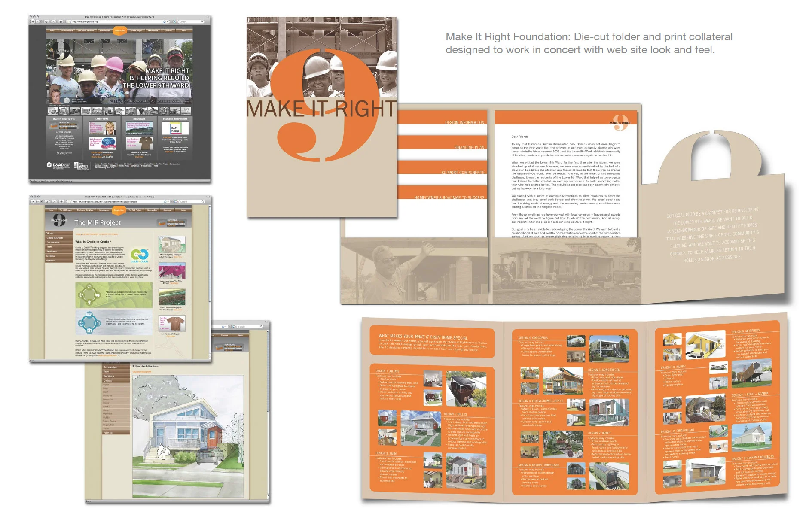
Task: Select Cradle to Cradle in MIR Project sidebar
Action: pos(59,238)
